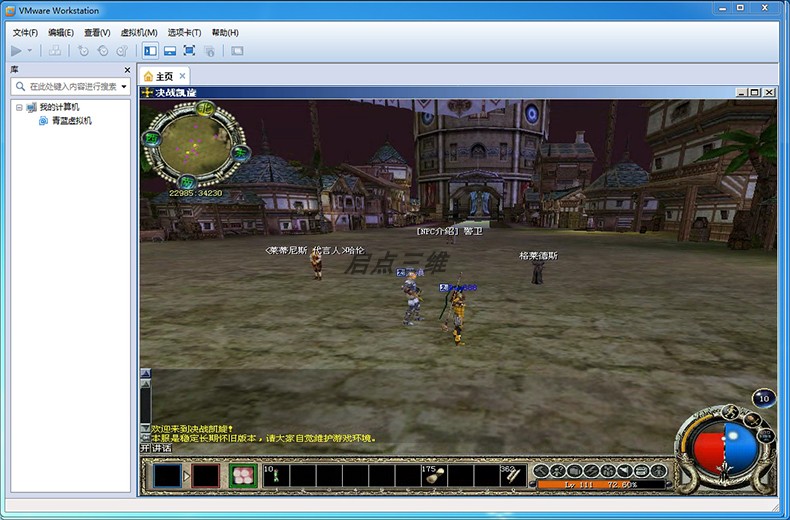Open the 虚拟机(M) menu
This screenshot has height=520, width=790.
139,33
